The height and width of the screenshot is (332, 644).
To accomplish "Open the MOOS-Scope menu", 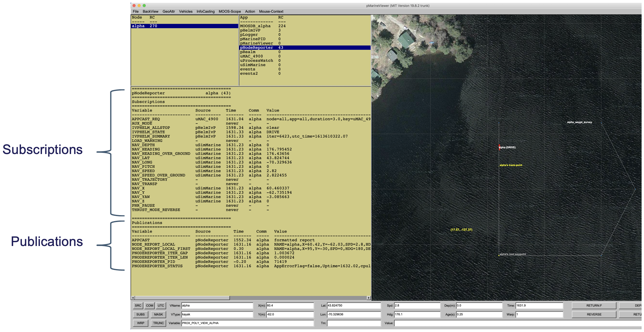I will click(x=229, y=11).
